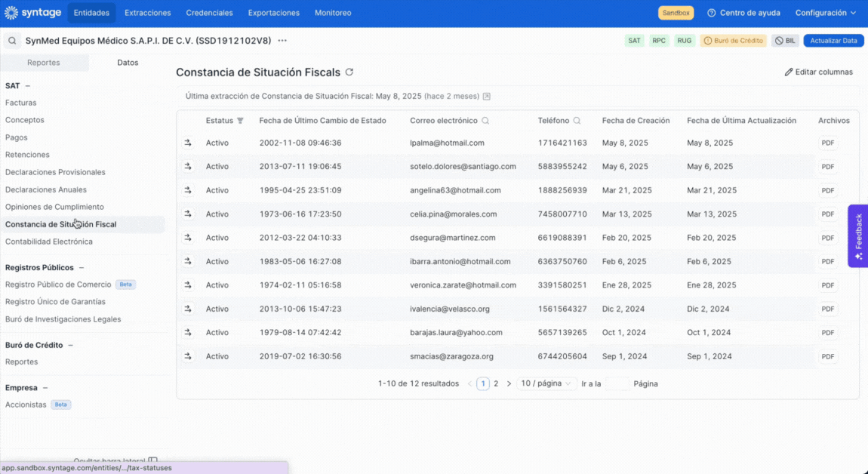Screen dimensions: 868x474
Task: Open Registro Público de Comercio
Action: click(58, 284)
